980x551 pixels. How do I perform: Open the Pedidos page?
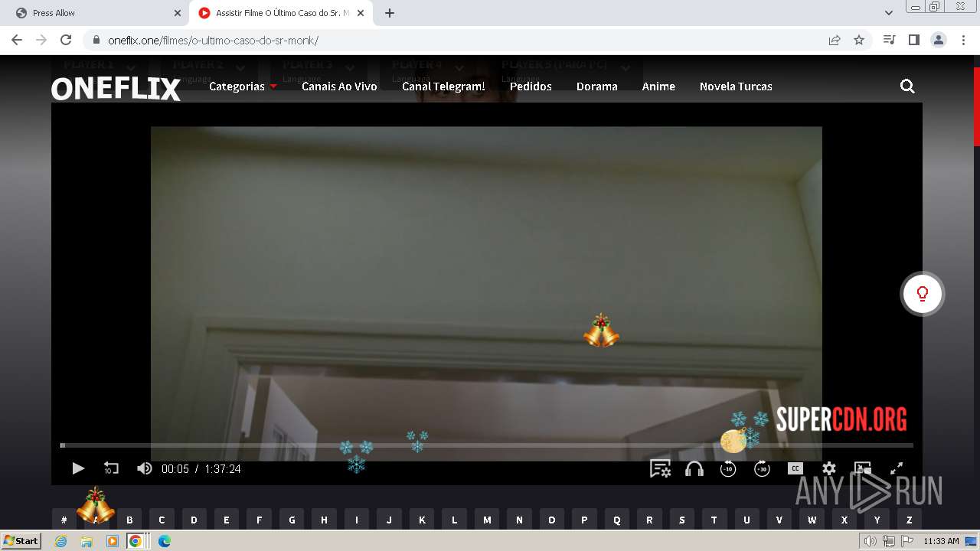pos(531,86)
